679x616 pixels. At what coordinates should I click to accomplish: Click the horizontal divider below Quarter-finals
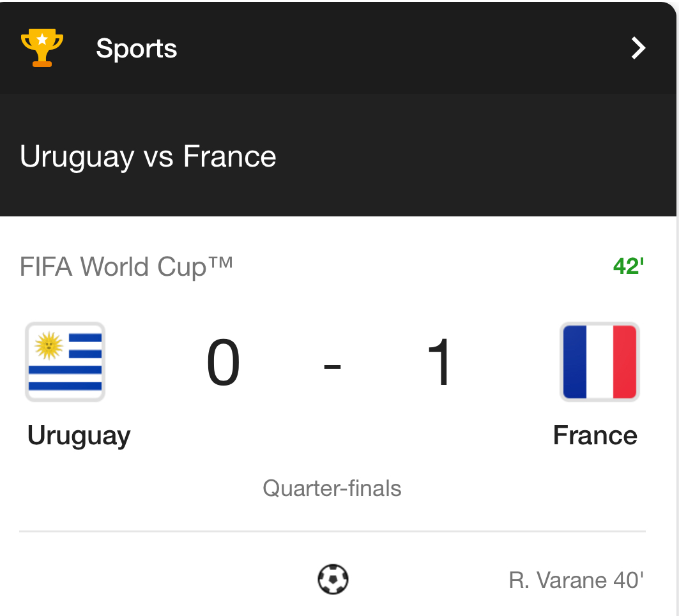(332, 530)
